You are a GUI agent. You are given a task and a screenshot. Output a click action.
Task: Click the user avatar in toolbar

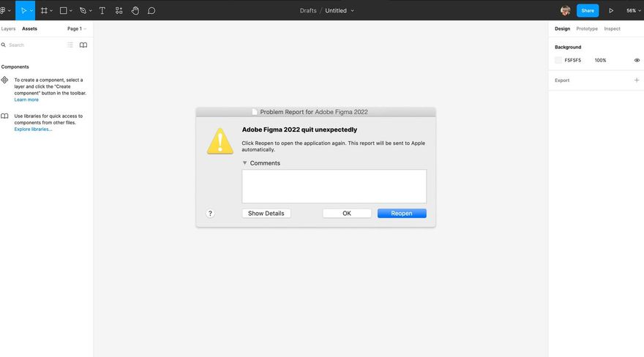coord(566,11)
